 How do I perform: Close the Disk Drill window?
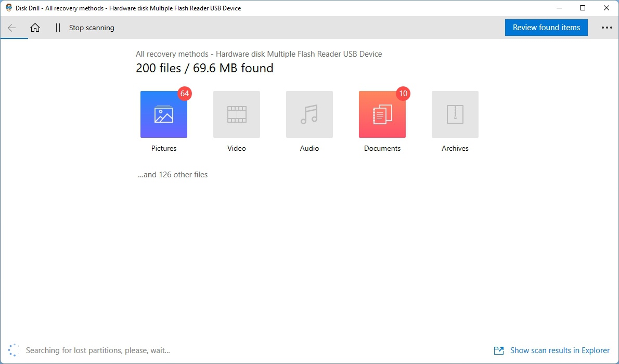pos(607,8)
